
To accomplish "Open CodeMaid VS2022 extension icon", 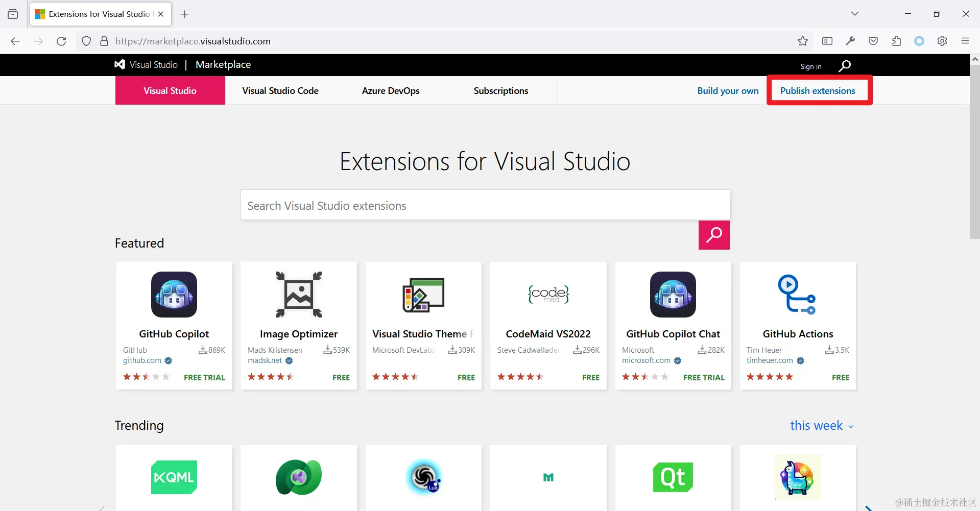I will pos(548,294).
